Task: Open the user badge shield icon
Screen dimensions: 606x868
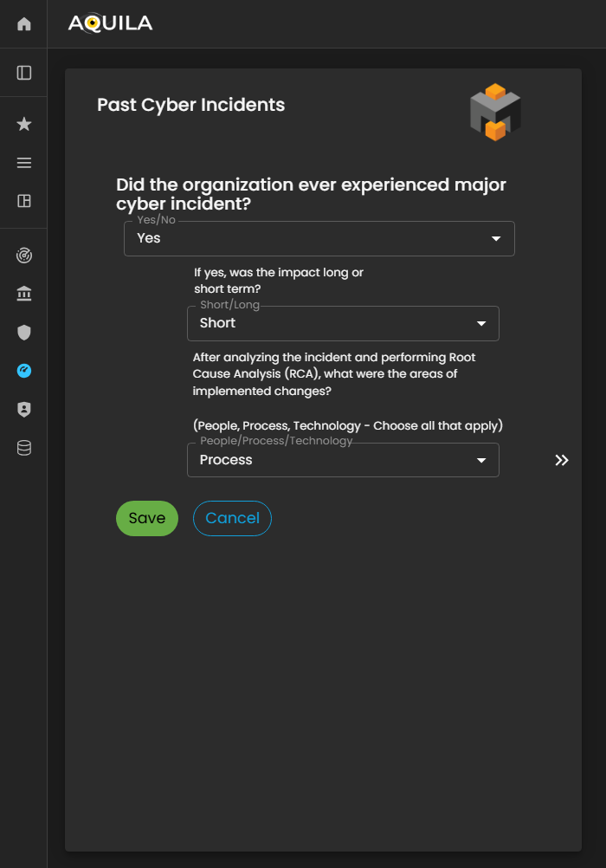Action: pyautogui.click(x=24, y=410)
